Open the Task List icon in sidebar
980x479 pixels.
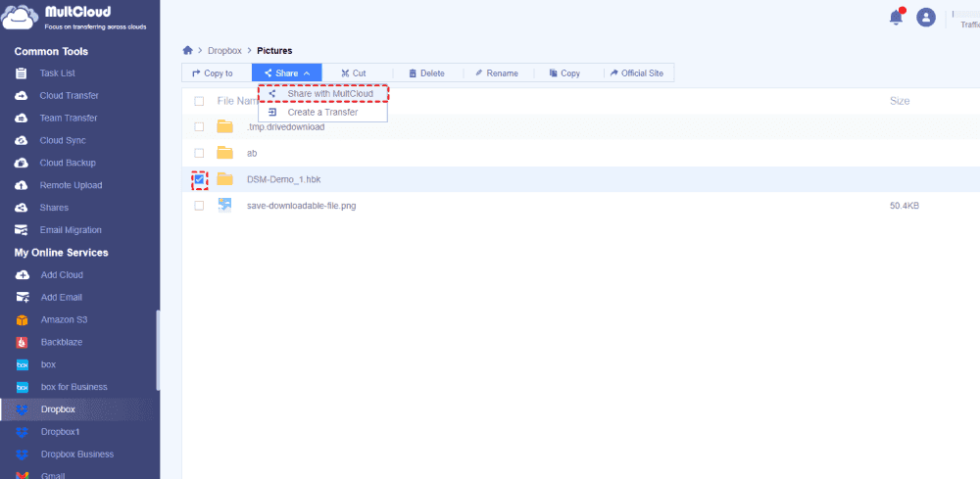pos(22,73)
